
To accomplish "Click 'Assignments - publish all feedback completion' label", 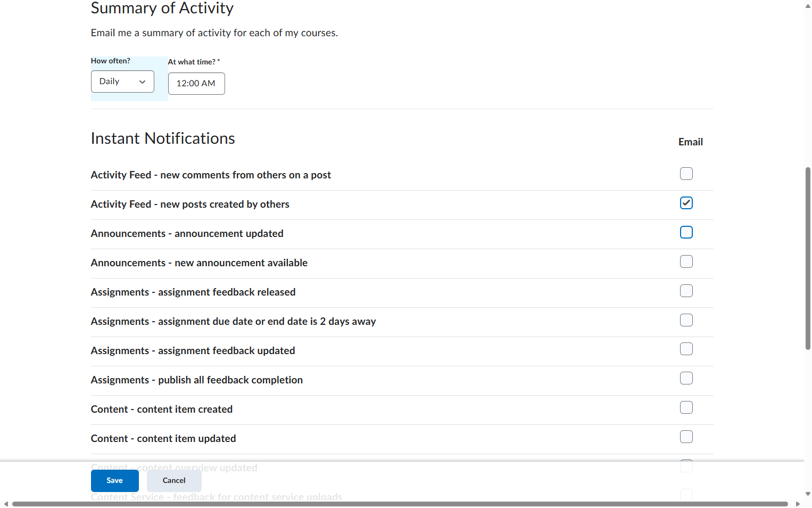I will (197, 380).
